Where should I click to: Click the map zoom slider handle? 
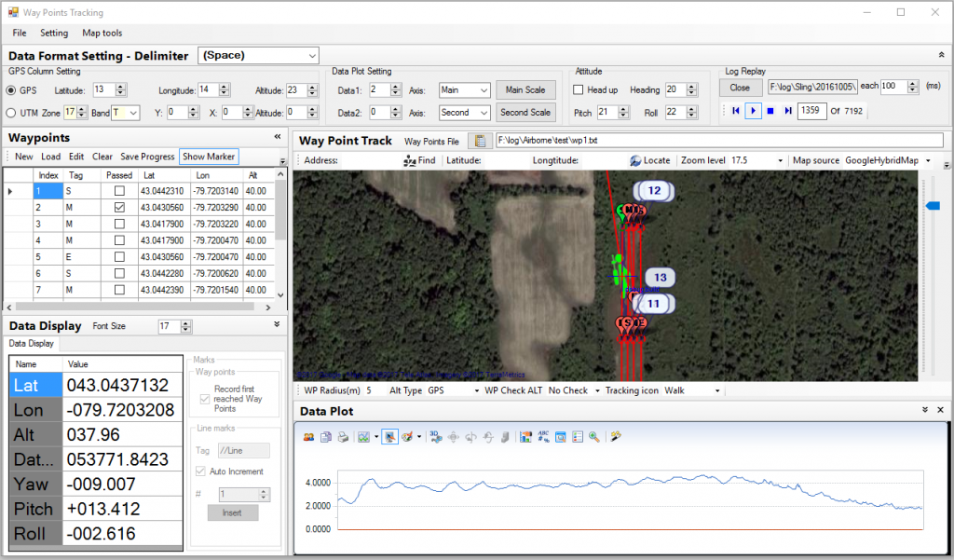[x=933, y=205]
